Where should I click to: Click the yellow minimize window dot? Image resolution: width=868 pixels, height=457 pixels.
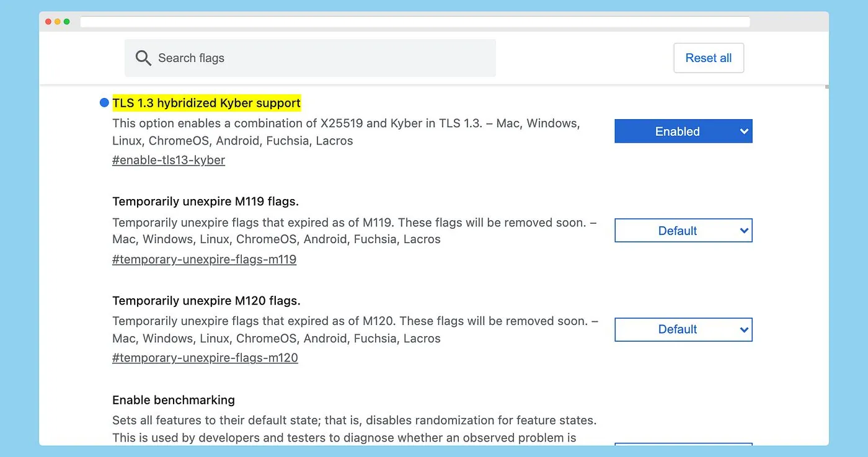pyautogui.click(x=56, y=20)
